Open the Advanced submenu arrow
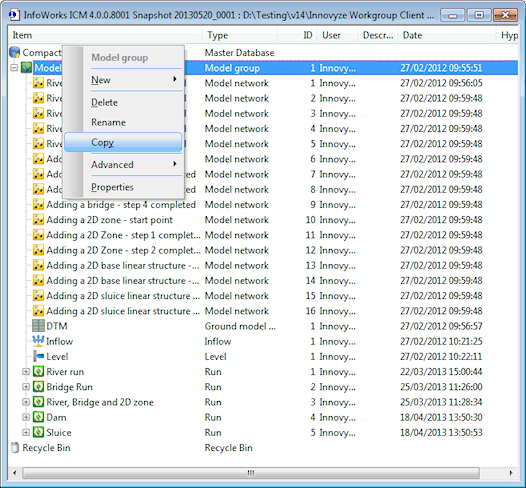Image resolution: width=526 pixels, height=488 pixels. pyautogui.click(x=174, y=164)
